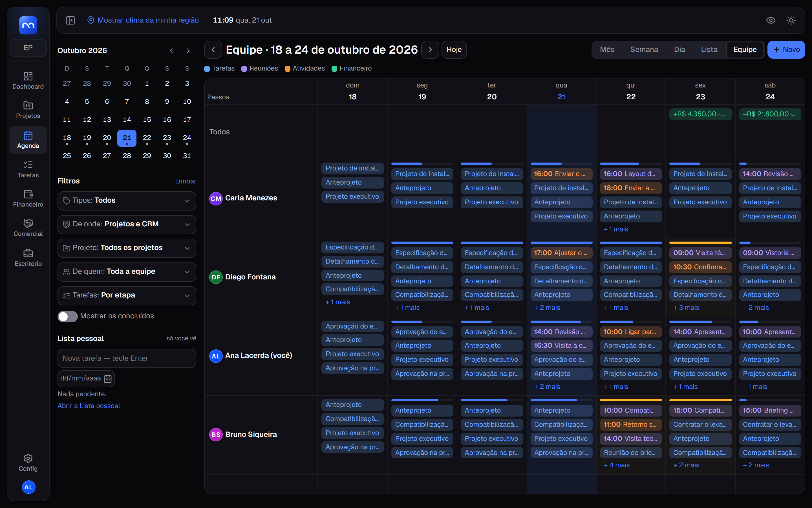Expand De onde: Projetos e CRM dropdown

(x=127, y=224)
